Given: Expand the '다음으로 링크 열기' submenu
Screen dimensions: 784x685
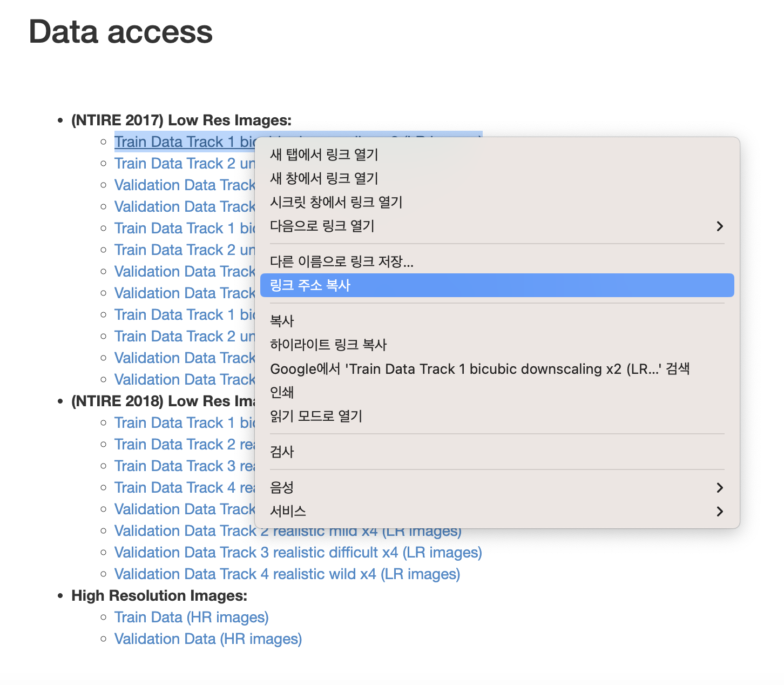Looking at the screenshot, I should 497,226.
